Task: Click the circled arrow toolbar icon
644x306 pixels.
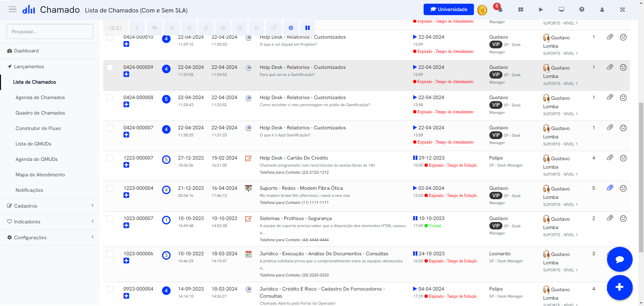Action: (291, 28)
